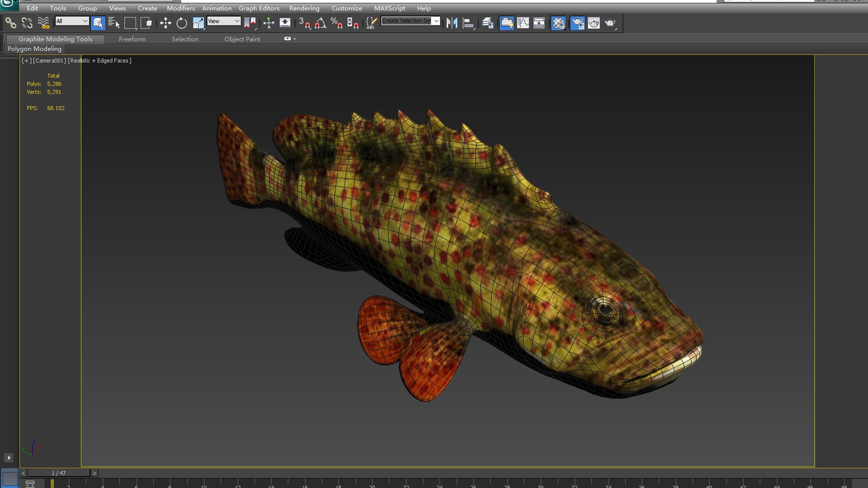This screenshot has height=488, width=868.
Task: Open the Rendering menu
Action: click(304, 8)
